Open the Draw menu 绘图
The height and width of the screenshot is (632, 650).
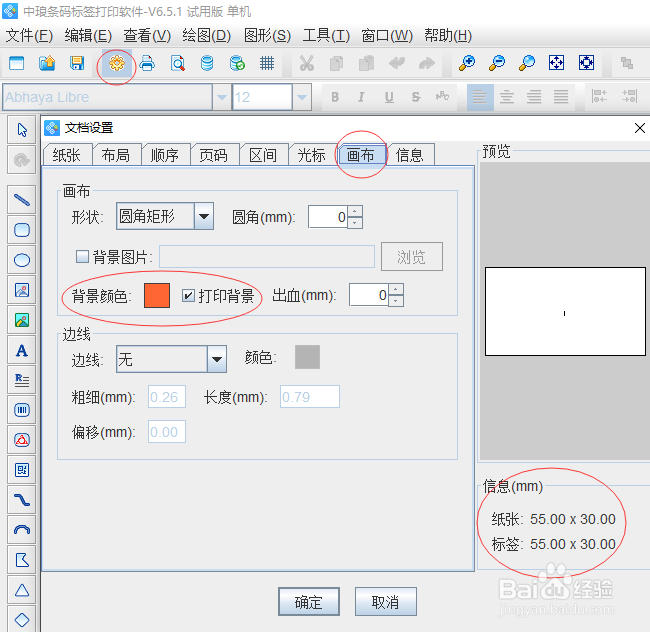pos(206,36)
